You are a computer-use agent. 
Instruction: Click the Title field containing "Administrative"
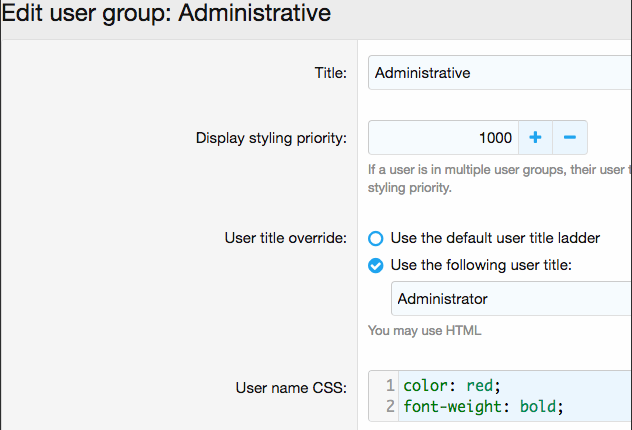[500, 73]
